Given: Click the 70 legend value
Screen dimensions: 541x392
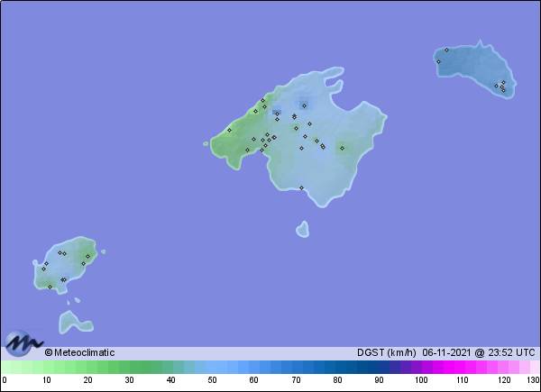Looking at the screenshot, I should [x=296, y=380].
